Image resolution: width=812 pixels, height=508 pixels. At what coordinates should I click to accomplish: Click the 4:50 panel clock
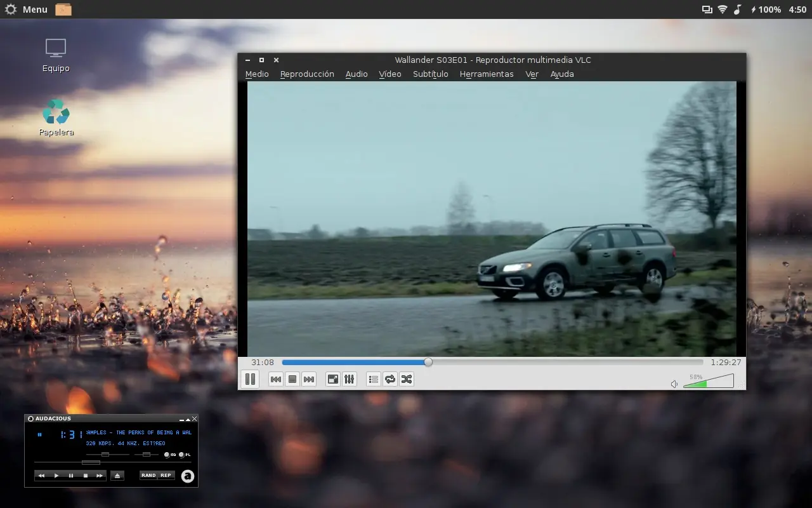coord(797,10)
